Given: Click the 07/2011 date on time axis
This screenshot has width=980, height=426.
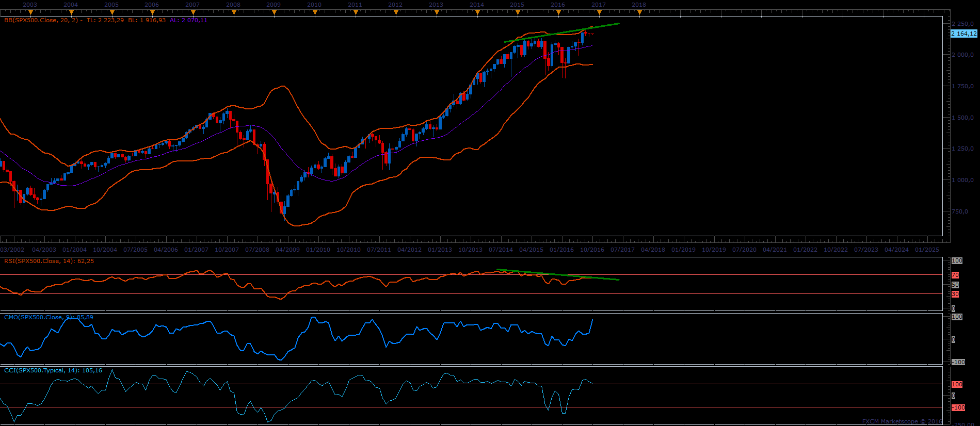Looking at the screenshot, I should [x=379, y=250].
